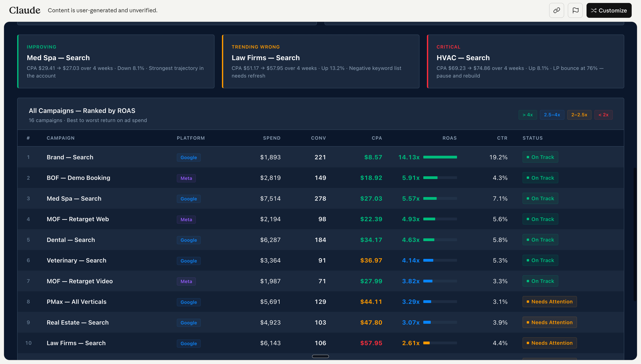Toggle the > 4x ROAS filter
Screen dimensions: 641x364
coord(528,115)
